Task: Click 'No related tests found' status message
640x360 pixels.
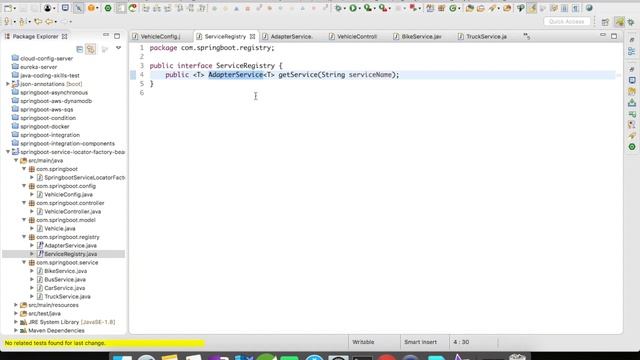Action: [x=55, y=343]
